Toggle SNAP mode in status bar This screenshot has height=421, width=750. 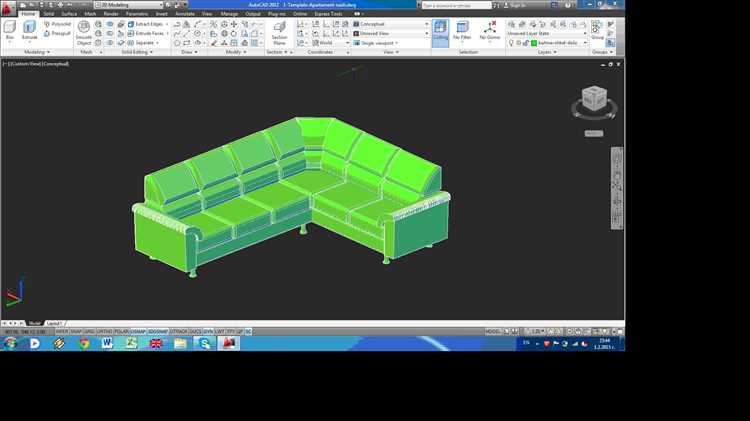(75, 331)
